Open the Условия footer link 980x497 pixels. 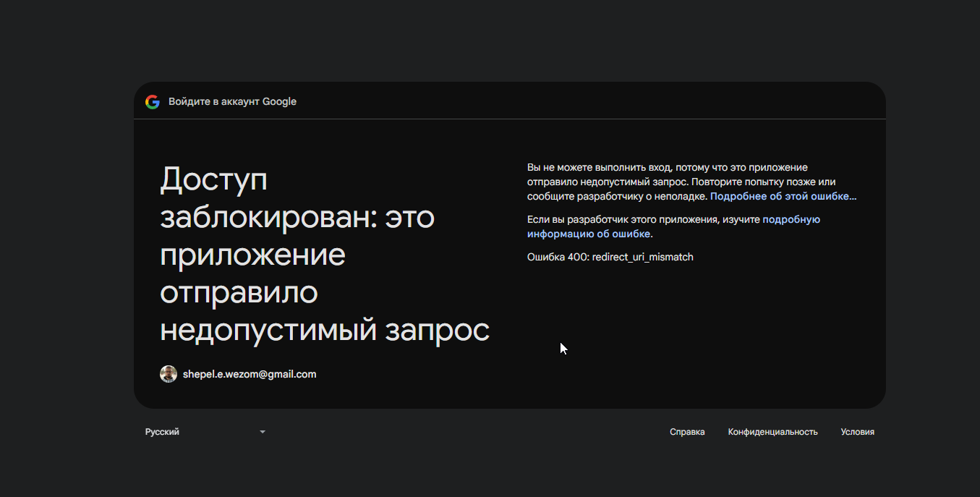(x=857, y=432)
